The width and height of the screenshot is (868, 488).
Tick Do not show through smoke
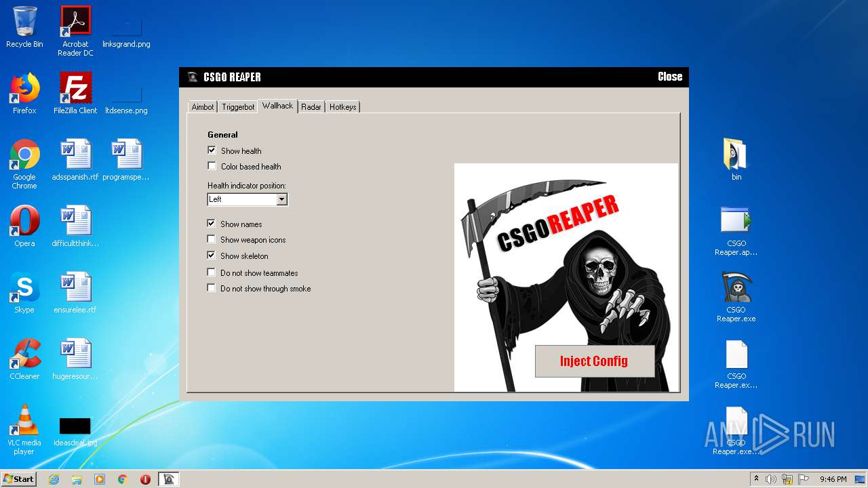tap(212, 288)
